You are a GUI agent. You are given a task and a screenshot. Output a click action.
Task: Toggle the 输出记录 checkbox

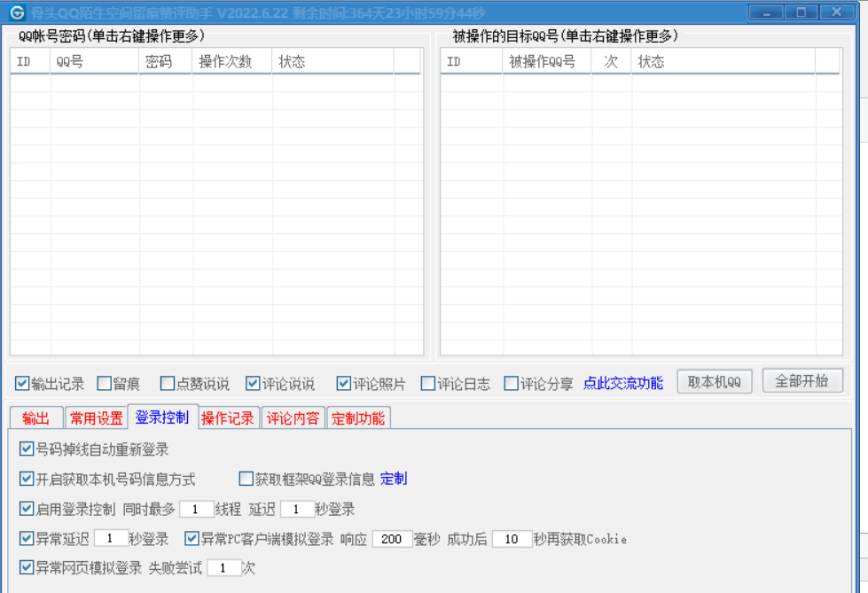tap(23, 384)
